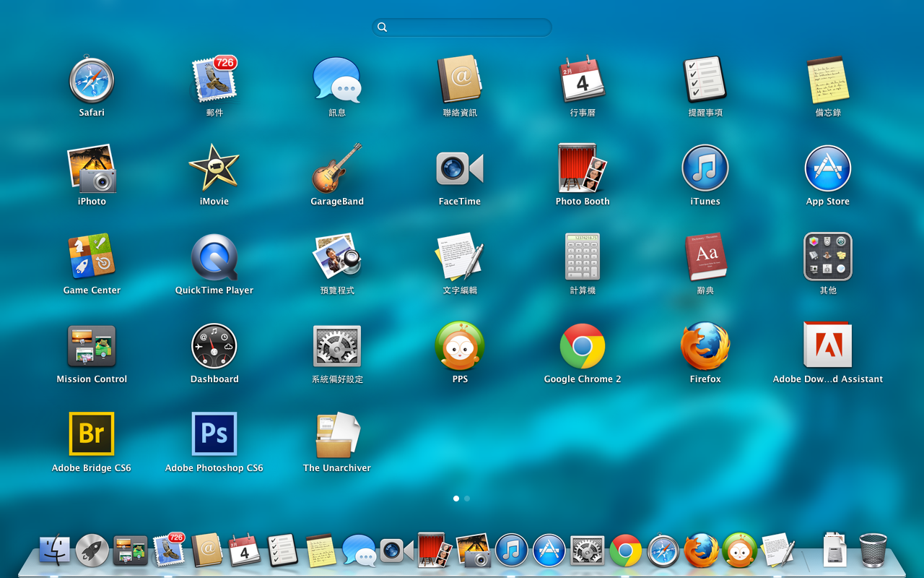This screenshot has height=578, width=924.
Task: Open Chrome from the Dock
Action: point(626,551)
